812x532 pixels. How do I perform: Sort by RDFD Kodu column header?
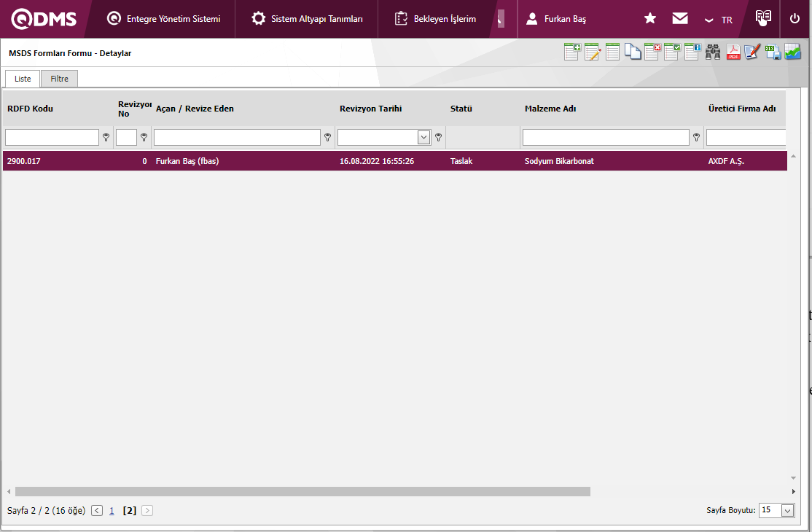30,109
